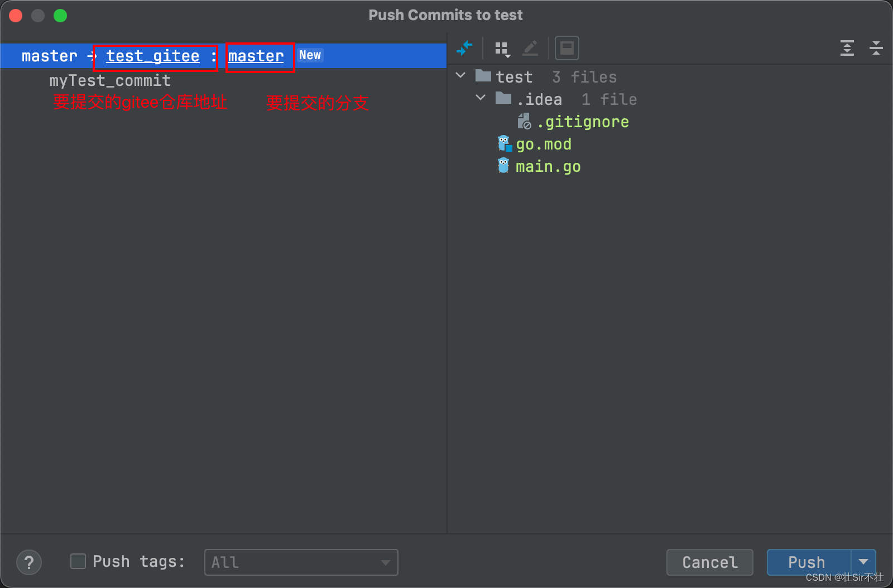Click the main.go Go file icon
The image size is (893, 588).
point(503,166)
